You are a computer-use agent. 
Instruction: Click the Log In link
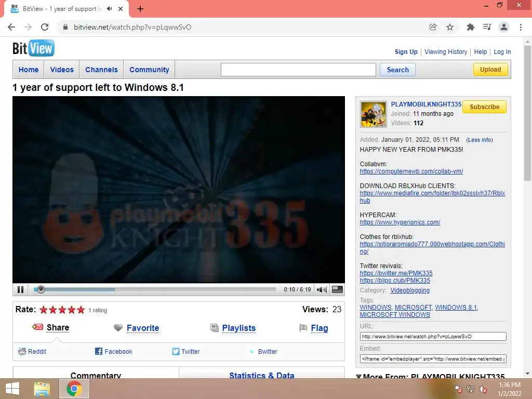coord(502,52)
